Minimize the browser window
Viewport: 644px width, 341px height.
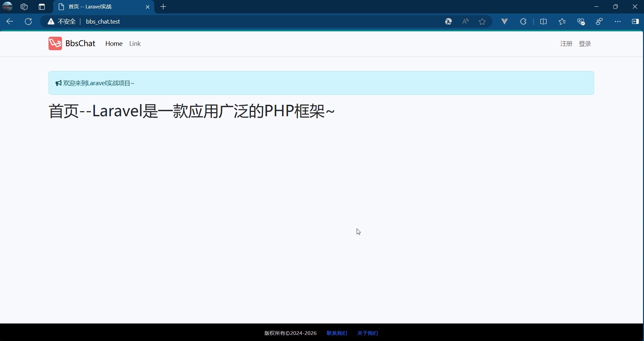pos(597,7)
